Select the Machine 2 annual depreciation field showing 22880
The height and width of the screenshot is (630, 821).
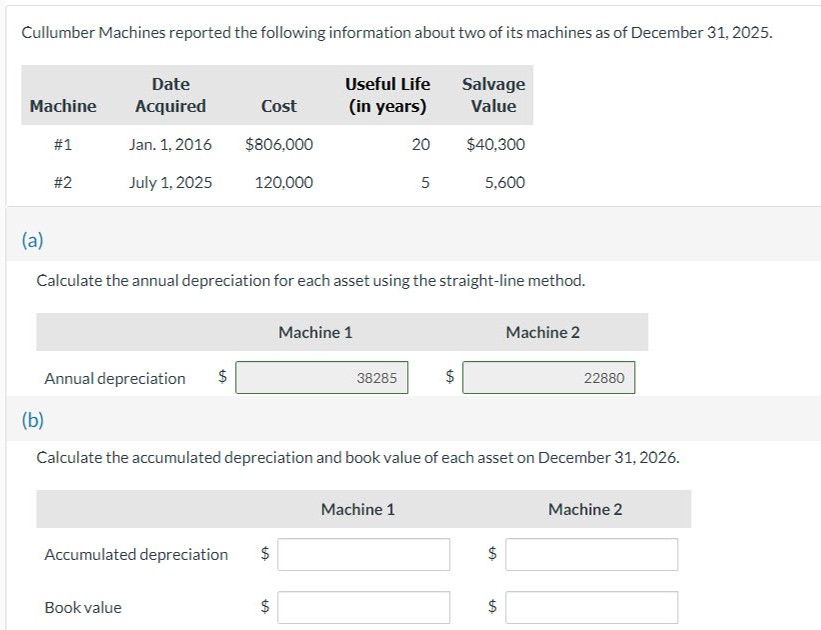click(x=548, y=377)
